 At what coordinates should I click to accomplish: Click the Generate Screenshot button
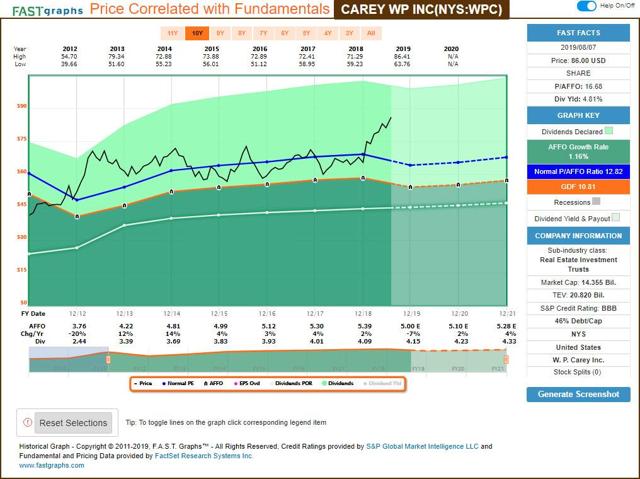click(x=578, y=394)
